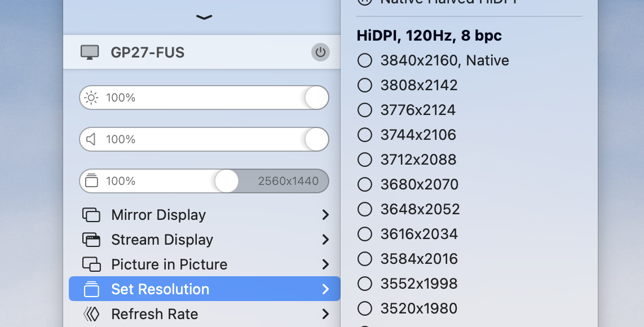Click the power icon for GP27-FUS

click(320, 52)
